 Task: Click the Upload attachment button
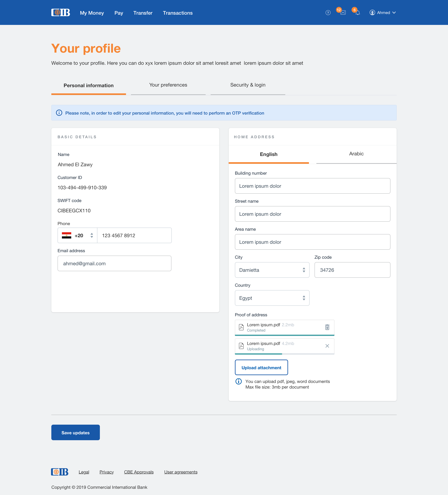tap(261, 368)
